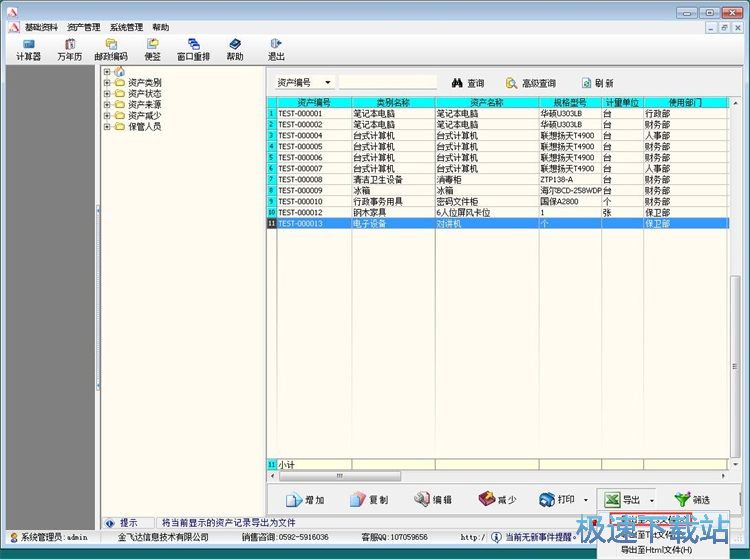
Task: Click the 提示 hint icon
Action: [x=110, y=523]
